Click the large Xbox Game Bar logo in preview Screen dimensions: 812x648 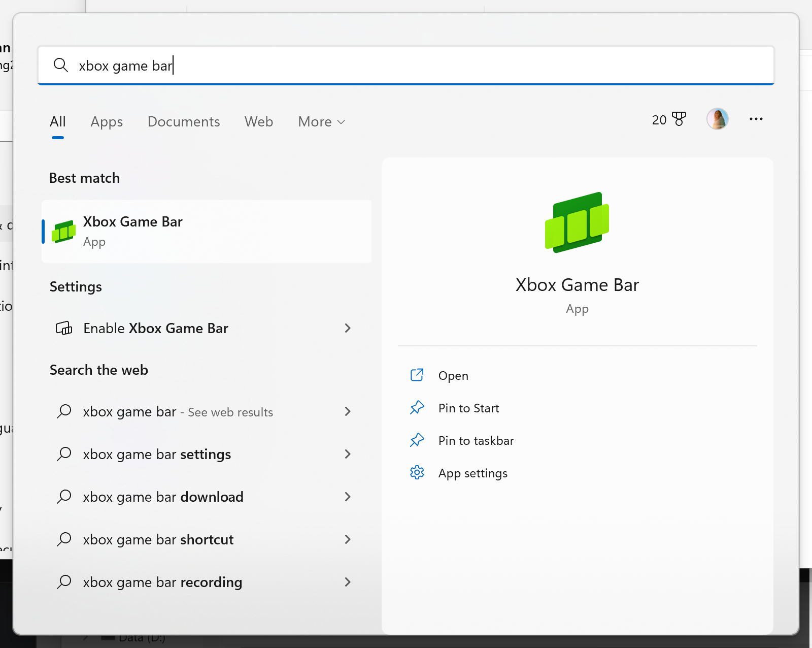(x=577, y=222)
